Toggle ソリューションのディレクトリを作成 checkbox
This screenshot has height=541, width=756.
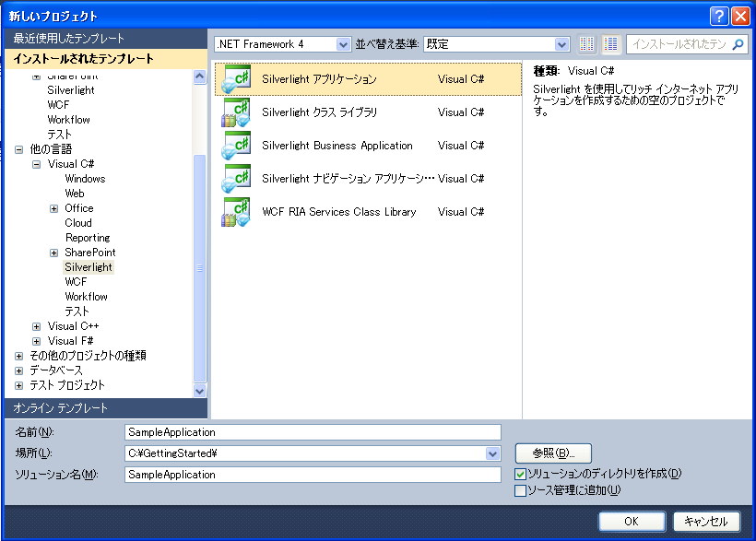520,474
